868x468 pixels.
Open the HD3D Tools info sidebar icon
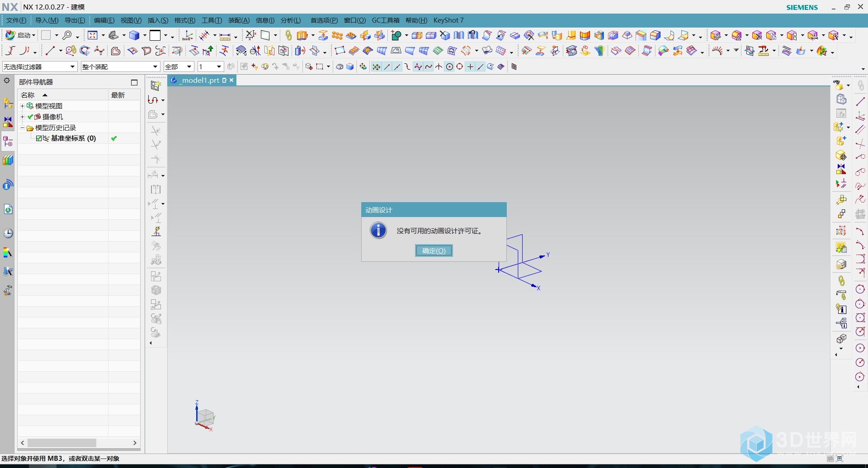[x=8, y=185]
